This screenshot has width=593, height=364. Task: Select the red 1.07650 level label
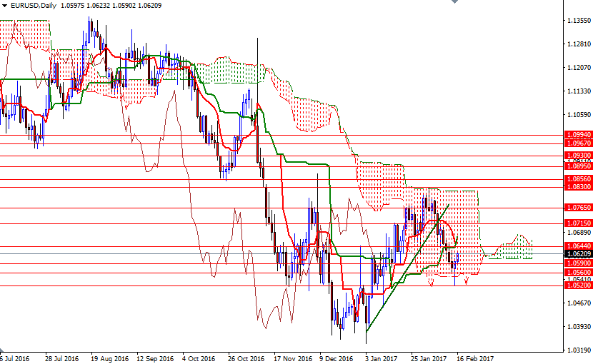coord(578,208)
